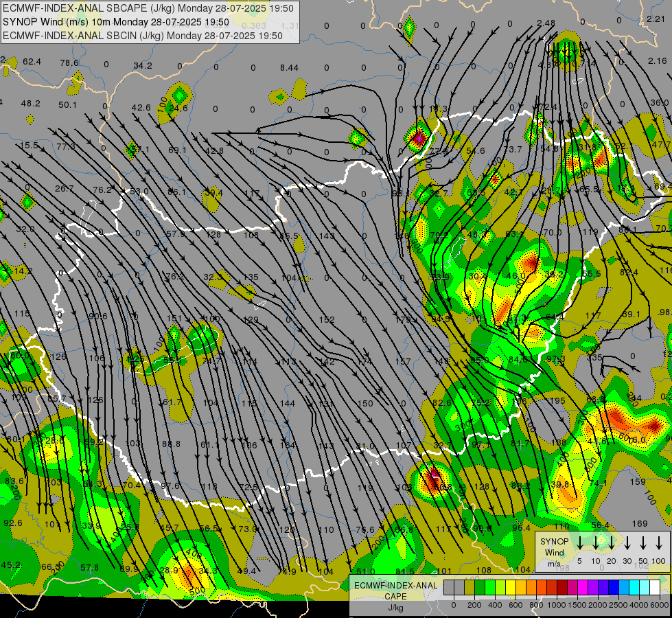Click the map value 159
This screenshot has width=672, height=618.
(638, 481)
